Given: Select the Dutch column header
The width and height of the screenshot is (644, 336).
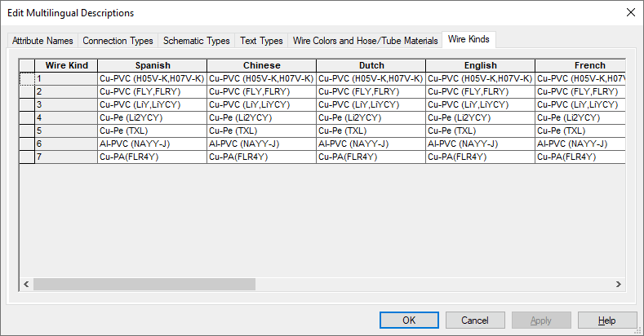Looking at the screenshot, I should pos(371,65).
